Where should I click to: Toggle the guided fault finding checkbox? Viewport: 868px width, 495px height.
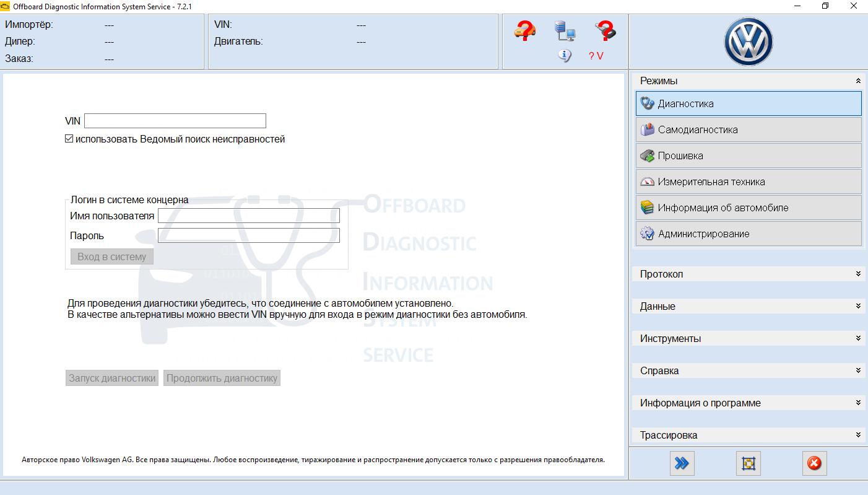pyautogui.click(x=69, y=139)
